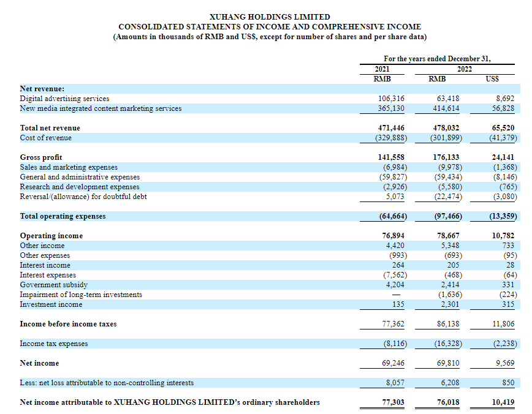Select the 'Cost of revenue' label

pos(46,138)
